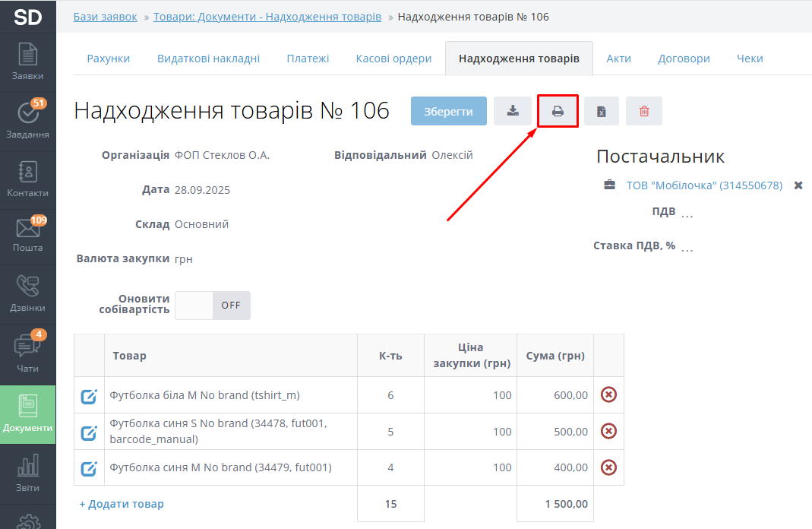Toggle the Оновити собівартість switch

pyautogui.click(x=213, y=305)
